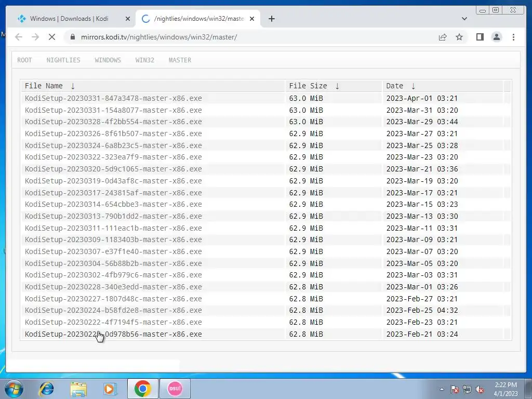Download KodiSetup-20230317-243815af installer

click(x=113, y=193)
